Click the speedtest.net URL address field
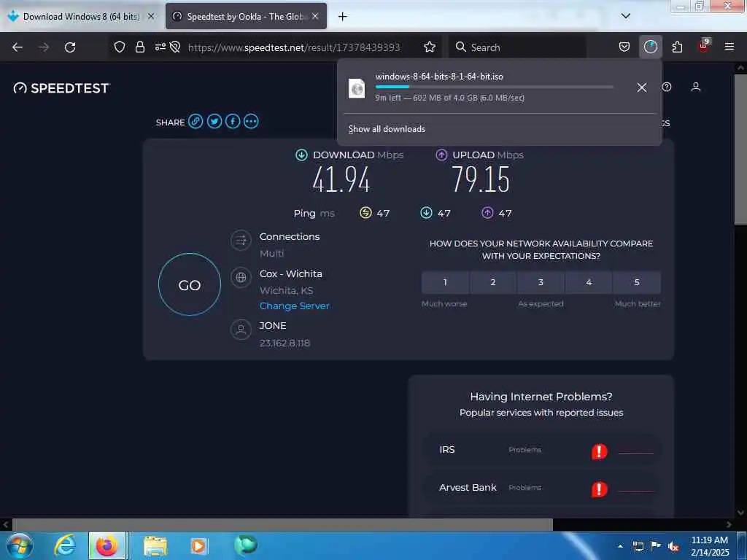 [x=294, y=47]
